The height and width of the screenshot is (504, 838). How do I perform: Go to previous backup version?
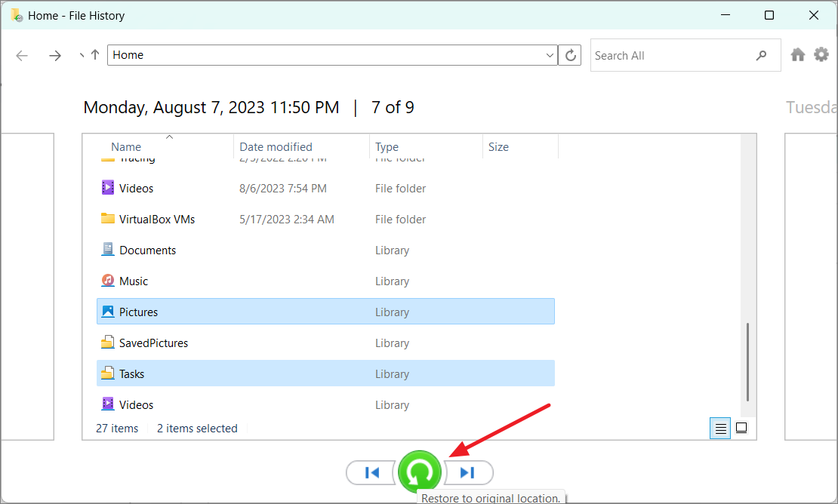click(x=372, y=472)
